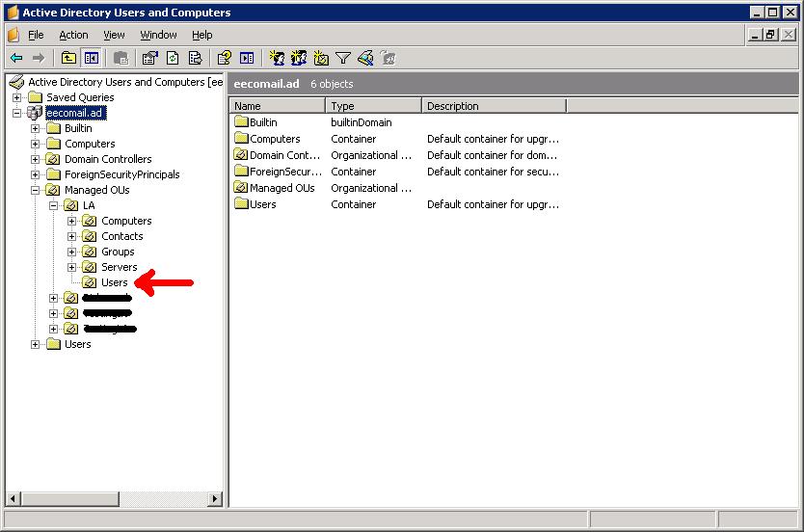Toggle the Show/Hide Action Pane toolbar icon
Screen dimensions: 804x532
pyautogui.click(x=247, y=59)
